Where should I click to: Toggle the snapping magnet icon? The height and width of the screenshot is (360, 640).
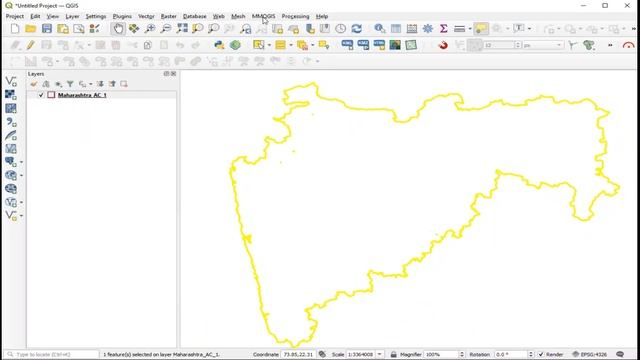click(443, 45)
